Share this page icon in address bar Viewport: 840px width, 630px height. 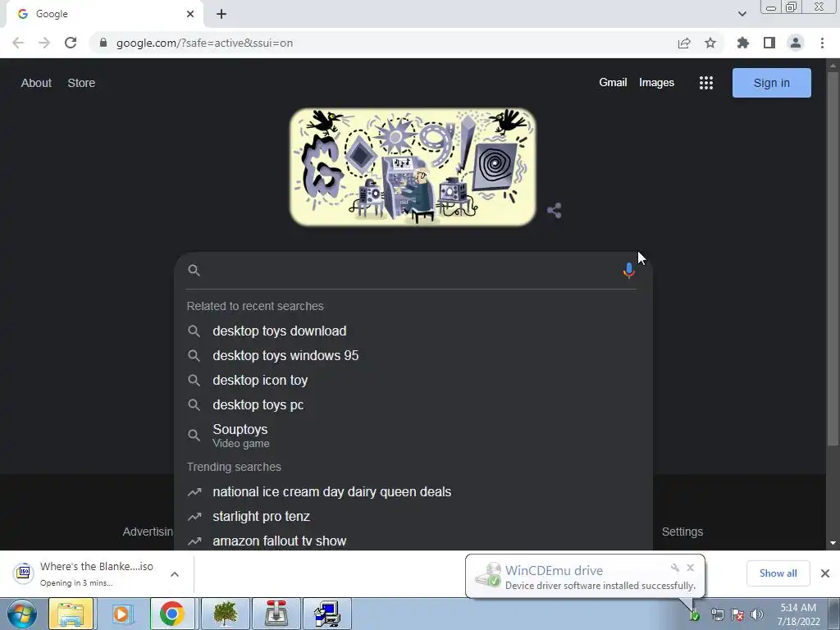pyautogui.click(x=683, y=43)
